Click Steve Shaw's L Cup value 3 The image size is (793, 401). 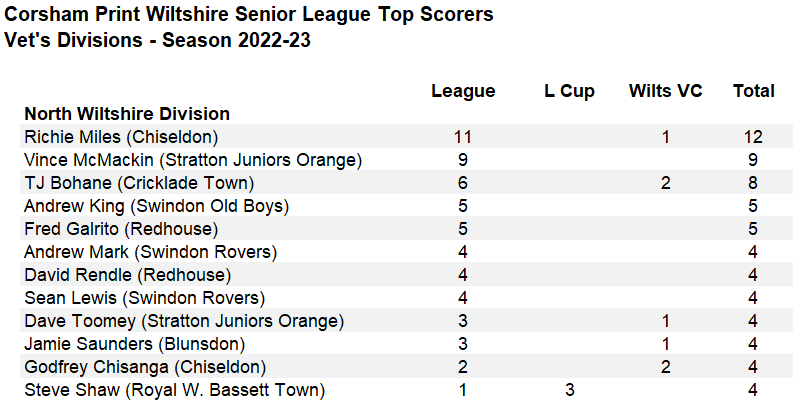(569, 390)
